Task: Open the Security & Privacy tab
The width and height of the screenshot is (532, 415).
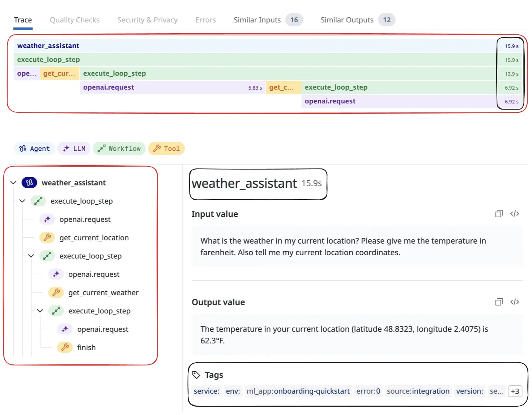Action: coord(147,20)
